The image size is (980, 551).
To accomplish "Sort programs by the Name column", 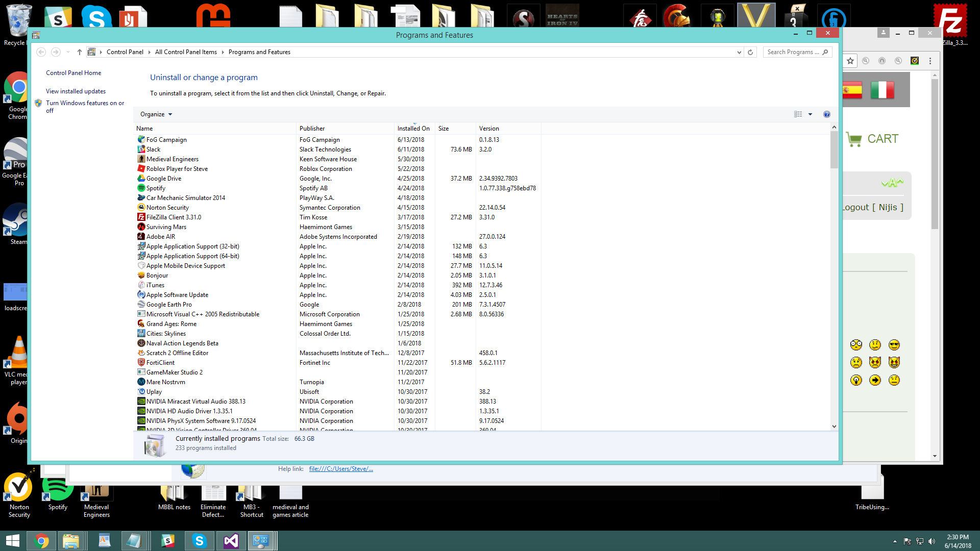I will pos(215,129).
